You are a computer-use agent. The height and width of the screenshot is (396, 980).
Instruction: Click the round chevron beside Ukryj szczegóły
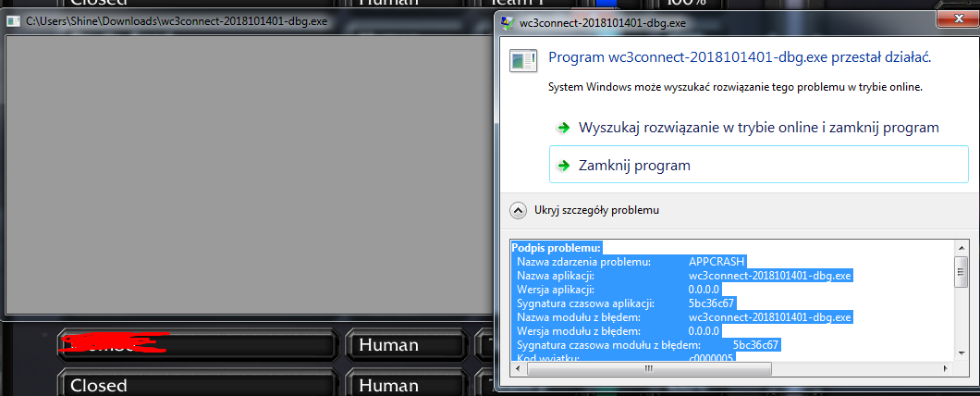point(518,211)
